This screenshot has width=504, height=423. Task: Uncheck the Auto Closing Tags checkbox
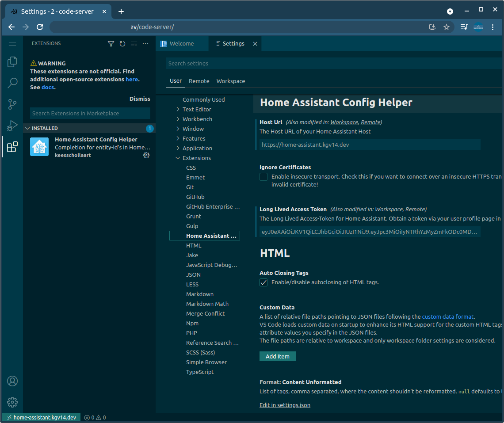(x=263, y=282)
